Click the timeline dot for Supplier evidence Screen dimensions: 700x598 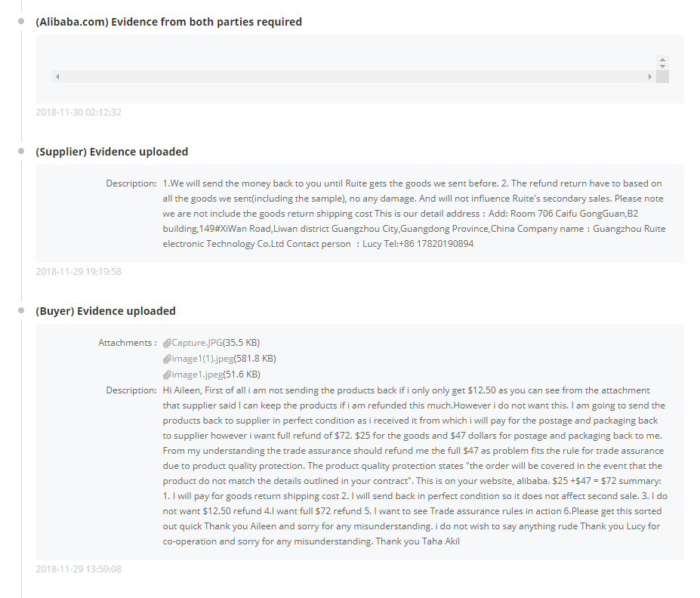22,152
